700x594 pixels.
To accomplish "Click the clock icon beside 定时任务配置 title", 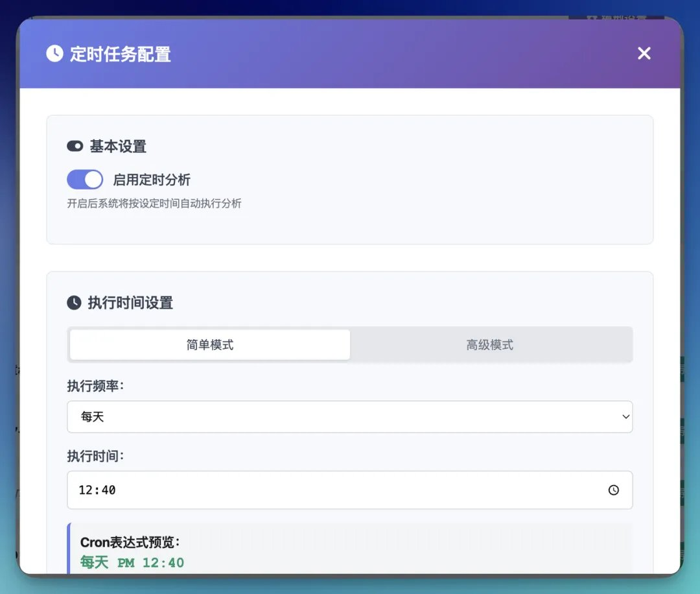I will click(x=54, y=54).
